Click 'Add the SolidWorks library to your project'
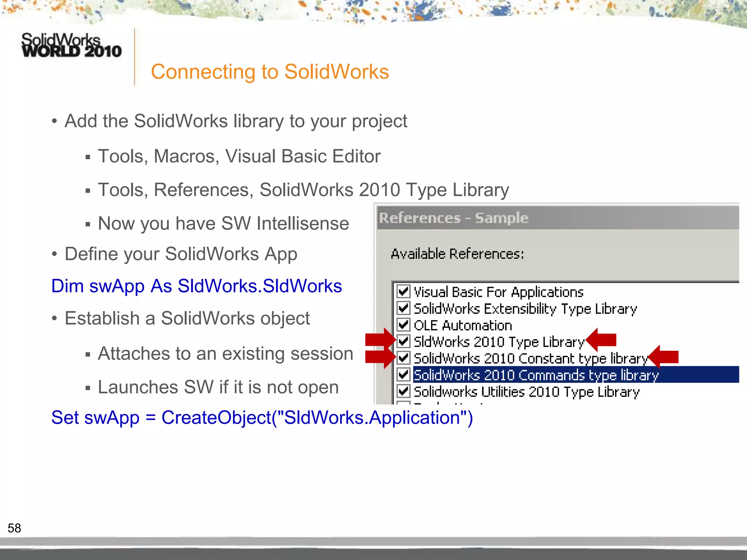The image size is (747, 560). [x=236, y=121]
